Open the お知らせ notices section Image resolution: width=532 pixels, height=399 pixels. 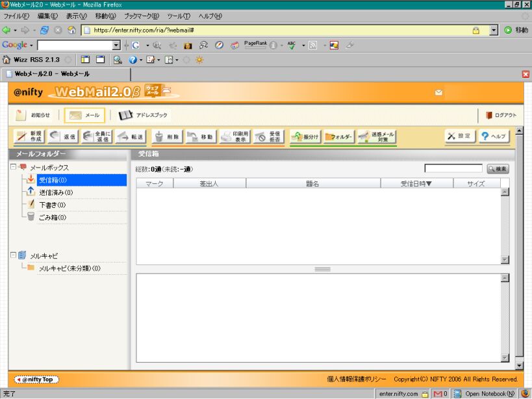(33, 115)
